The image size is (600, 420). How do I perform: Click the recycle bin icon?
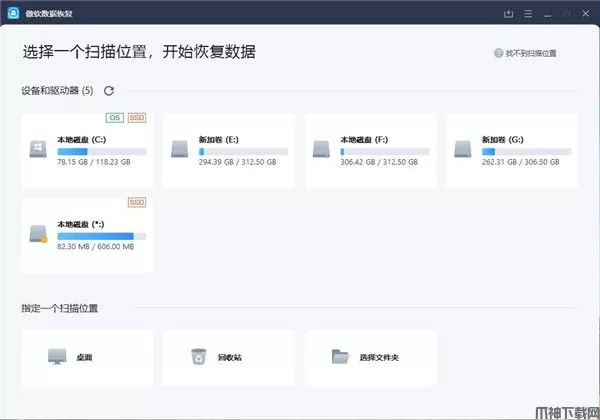tap(199, 357)
